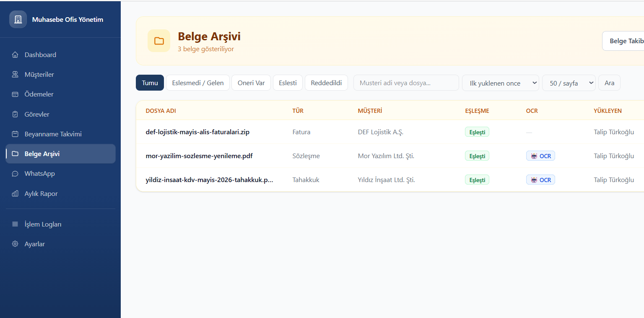Click the DOSYA ADI column header
Screen dimensions: 644x318
point(161,111)
